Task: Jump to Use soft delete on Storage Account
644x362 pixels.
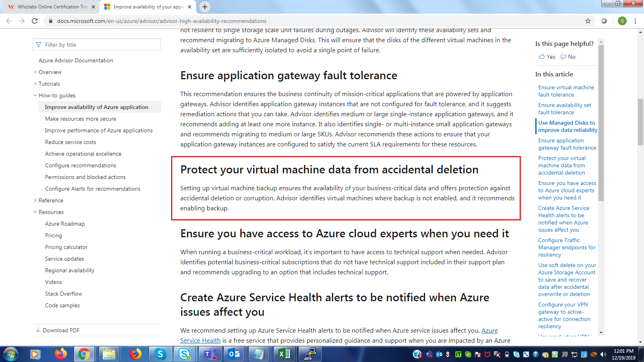Action: pyautogui.click(x=567, y=280)
